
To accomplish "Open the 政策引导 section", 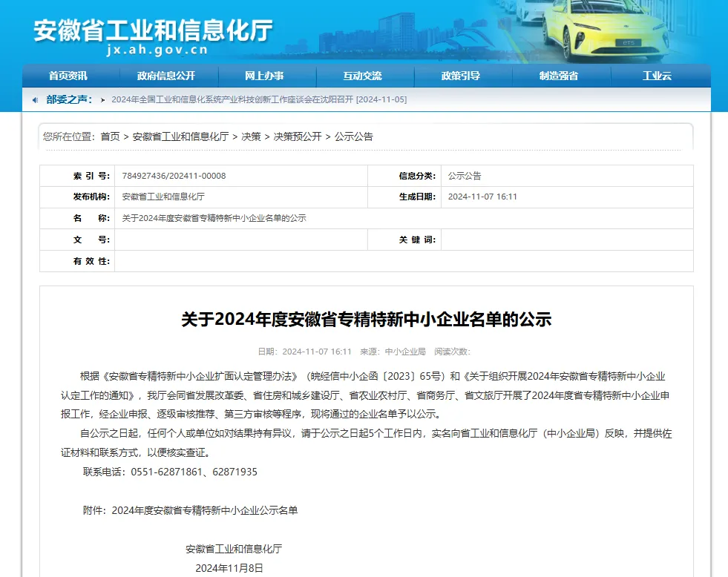I will click(462, 75).
